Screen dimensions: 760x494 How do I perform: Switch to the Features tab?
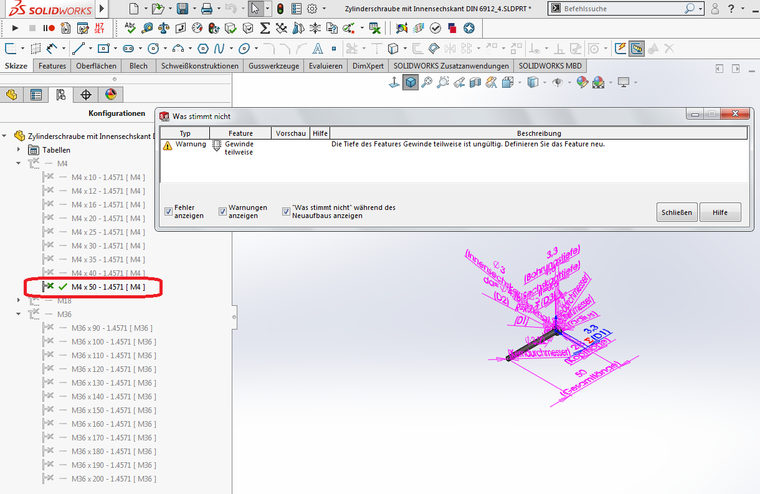click(x=52, y=66)
